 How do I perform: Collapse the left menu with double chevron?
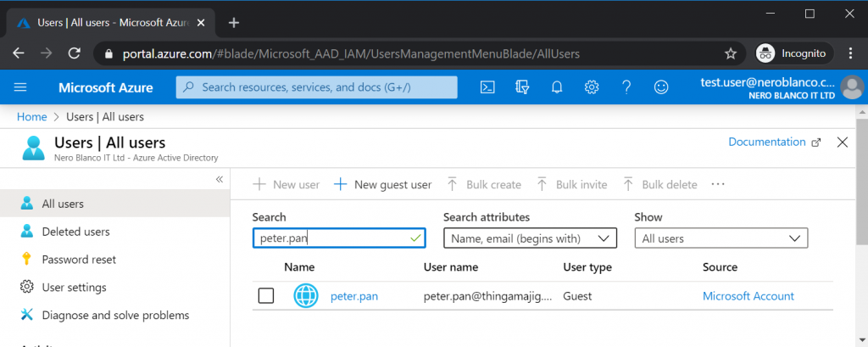pos(220,179)
